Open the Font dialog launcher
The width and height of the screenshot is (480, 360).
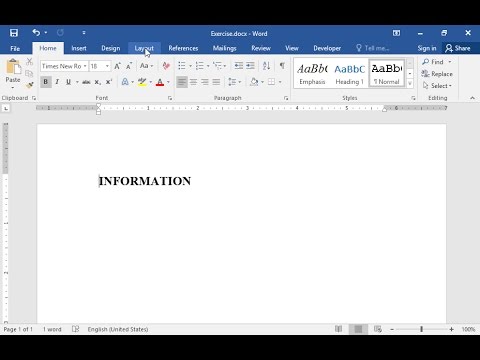[170, 98]
